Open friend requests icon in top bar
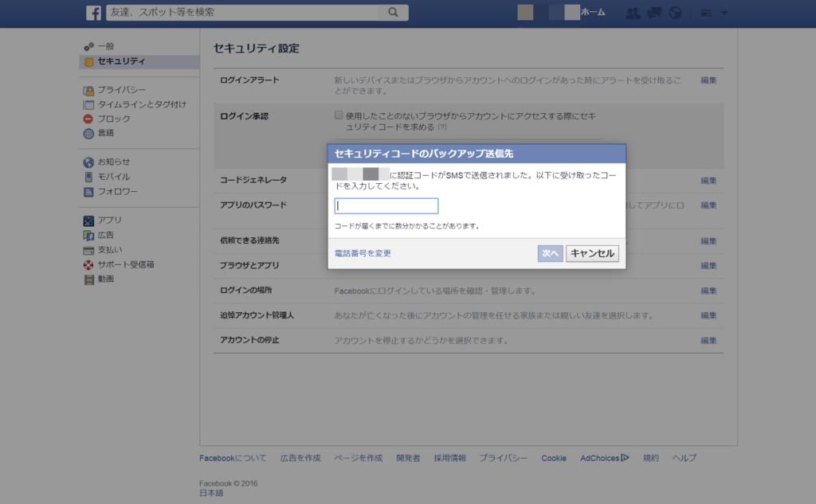The image size is (816, 504). (633, 13)
